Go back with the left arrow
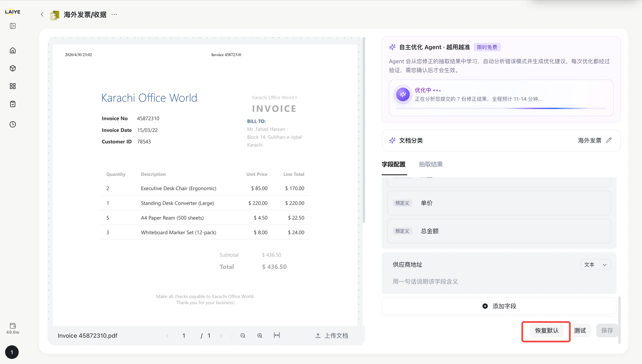Screen dimensions: 642x364 42,14
